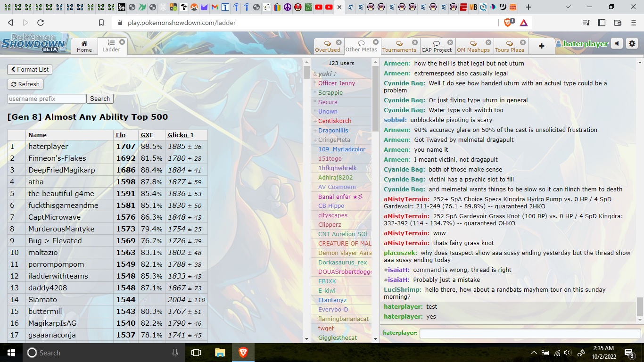The width and height of the screenshot is (644, 362).
Task: Focus the username prefix input field
Action: (x=47, y=99)
